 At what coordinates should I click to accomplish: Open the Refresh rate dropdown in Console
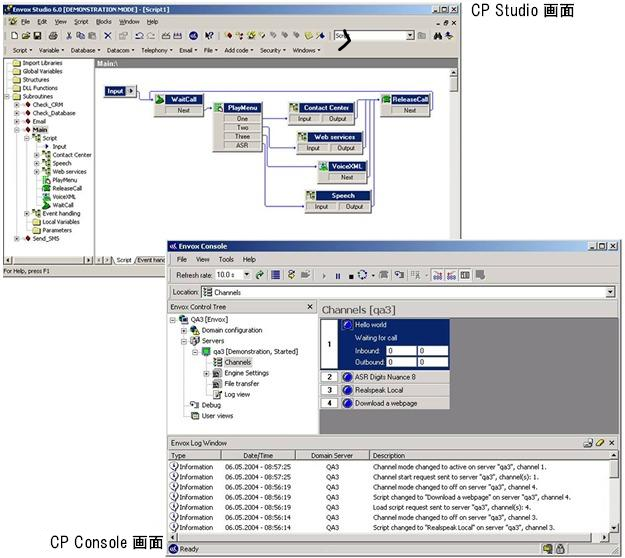pyautogui.click(x=247, y=275)
